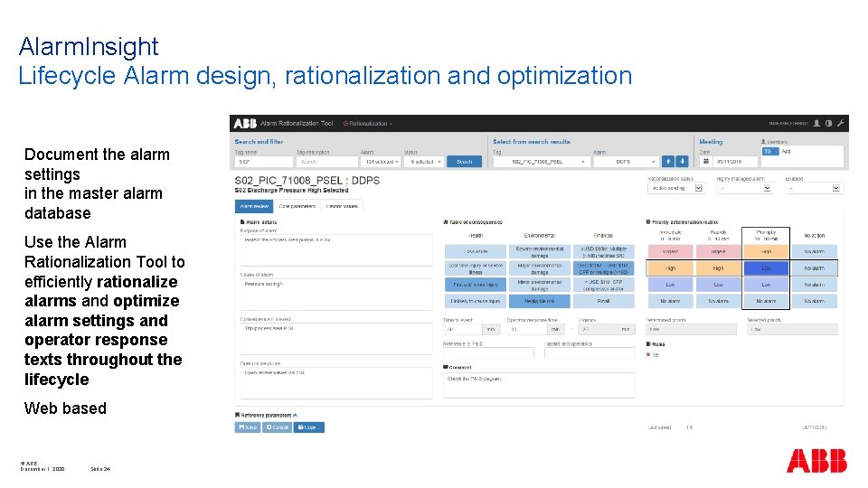
Task: Select High cell in the Immediate column
Action: click(x=670, y=268)
